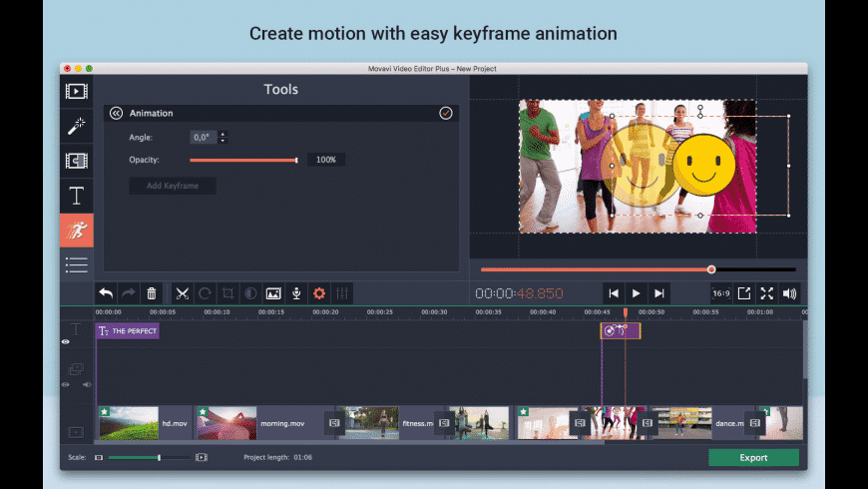The image size is (868, 489).
Task: Select the fitness clip thumbnail
Action: pyautogui.click(x=369, y=423)
